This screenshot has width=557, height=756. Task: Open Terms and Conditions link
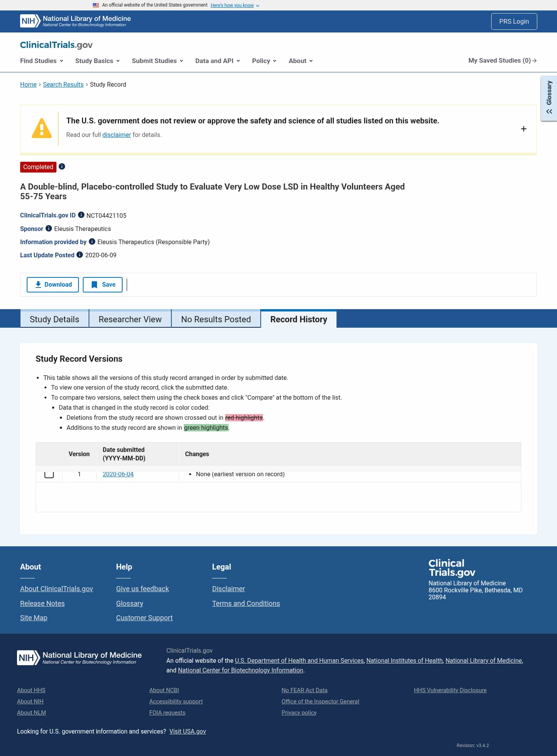pos(246,603)
